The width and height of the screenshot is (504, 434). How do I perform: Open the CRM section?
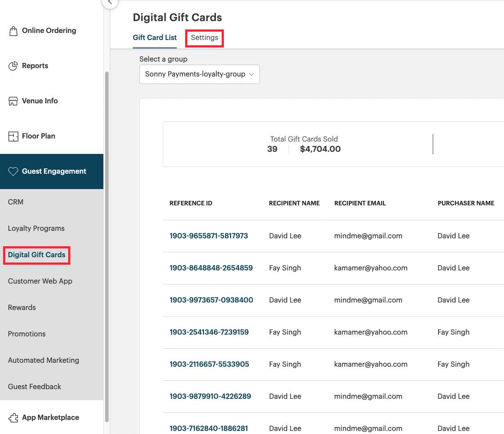[15, 202]
